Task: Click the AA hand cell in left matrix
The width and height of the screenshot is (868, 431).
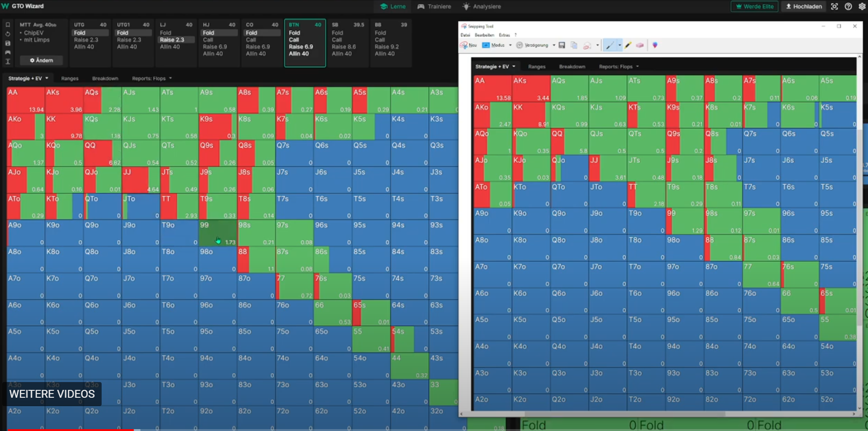Action: pyautogui.click(x=25, y=100)
